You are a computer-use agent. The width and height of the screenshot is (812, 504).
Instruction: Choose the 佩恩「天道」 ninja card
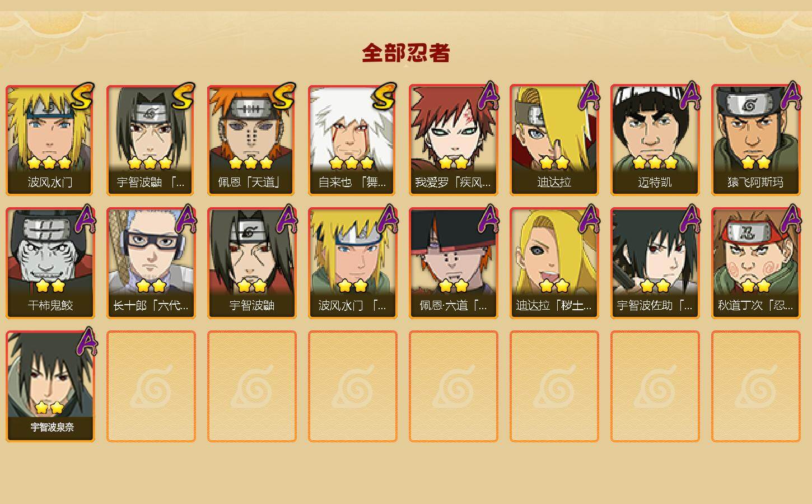[x=252, y=140]
